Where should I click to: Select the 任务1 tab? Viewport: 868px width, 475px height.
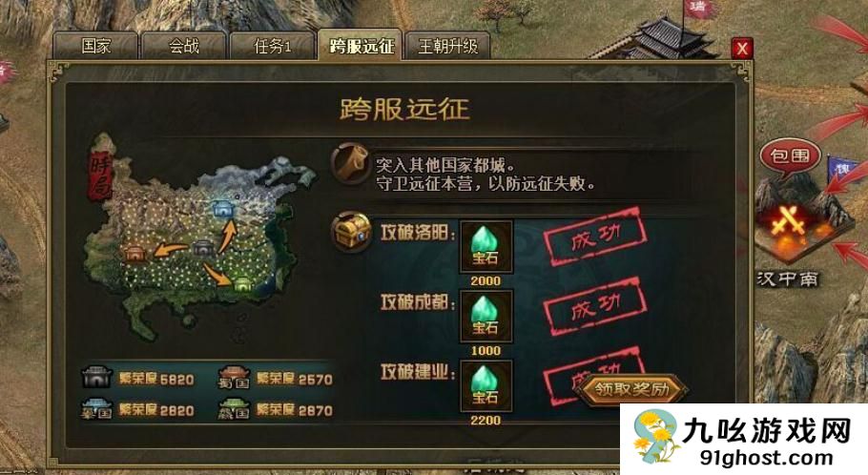272,46
